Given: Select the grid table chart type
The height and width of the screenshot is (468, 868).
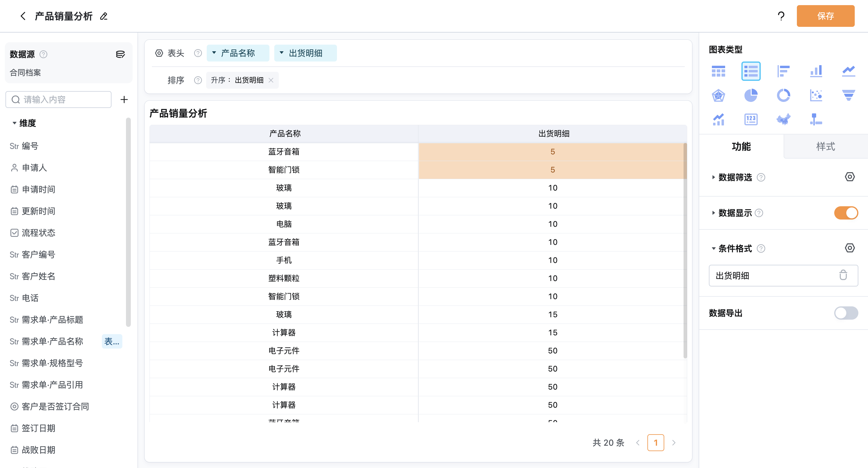Looking at the screenshot, I should pyautogui.click(x=719, y=71).
